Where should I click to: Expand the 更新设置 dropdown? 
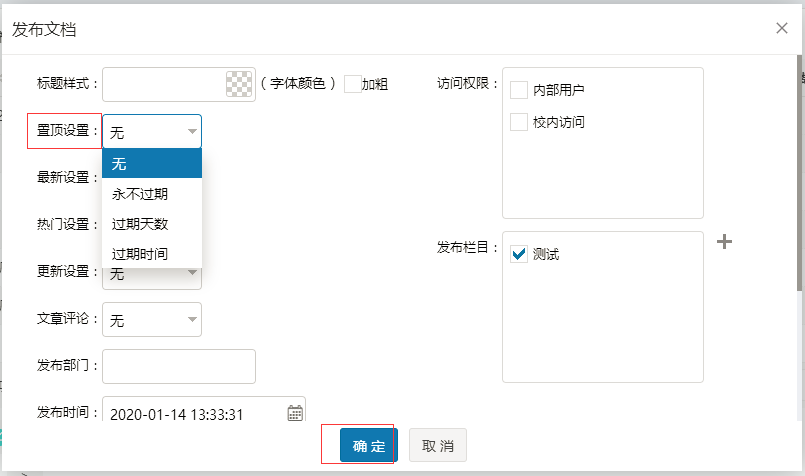tap(191, 274)
